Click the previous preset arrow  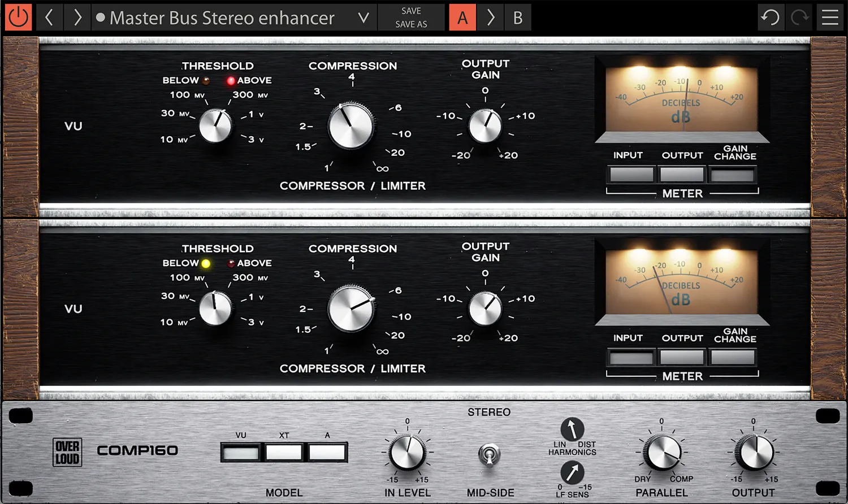(50, 18)
